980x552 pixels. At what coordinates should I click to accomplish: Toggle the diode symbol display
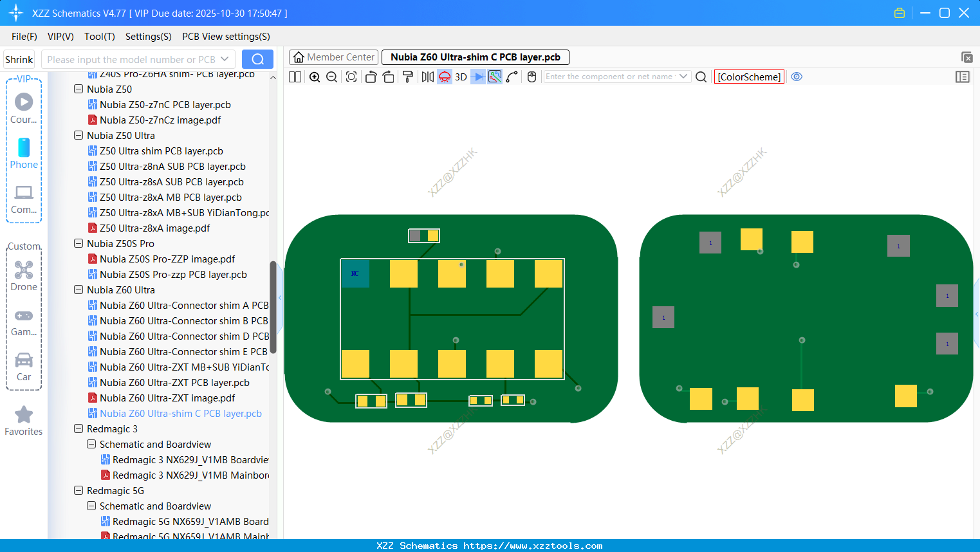pyautogui.click(x=478, y=77)
